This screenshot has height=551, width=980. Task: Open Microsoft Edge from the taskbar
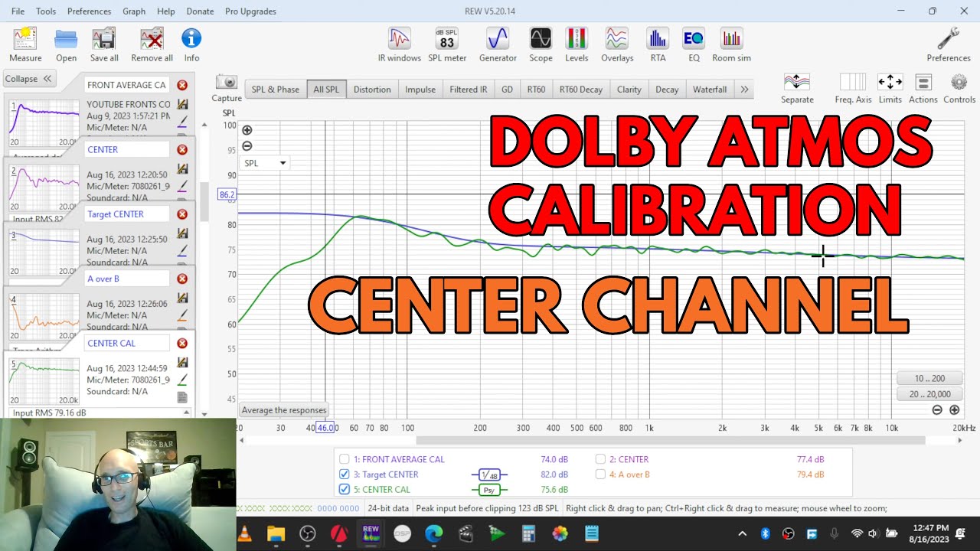pos(433,533)
